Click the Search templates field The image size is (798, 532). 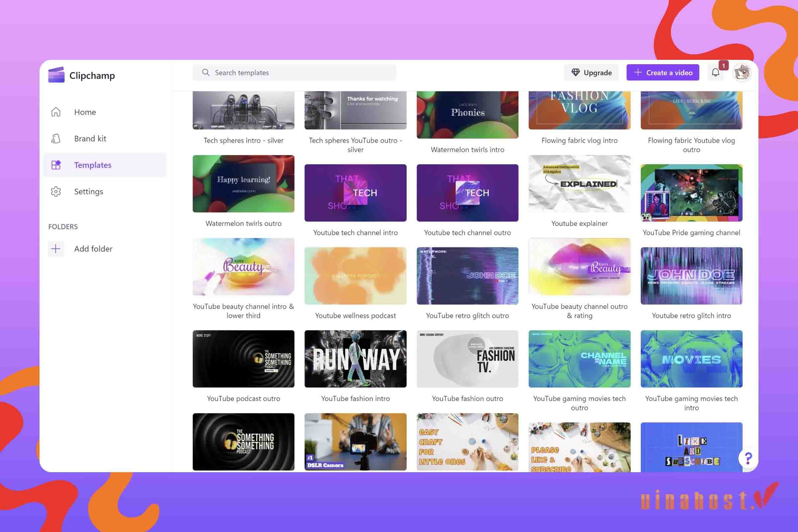[x=295, y=72]
